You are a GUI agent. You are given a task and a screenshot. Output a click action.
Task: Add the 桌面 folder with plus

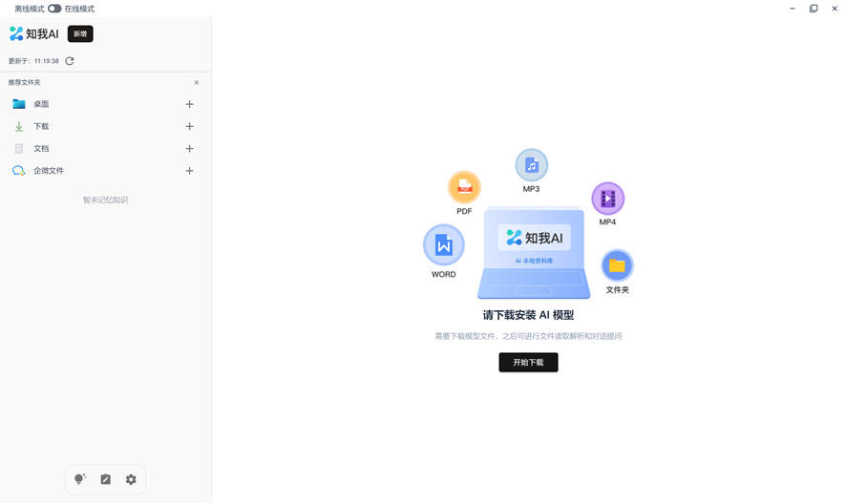189,104
